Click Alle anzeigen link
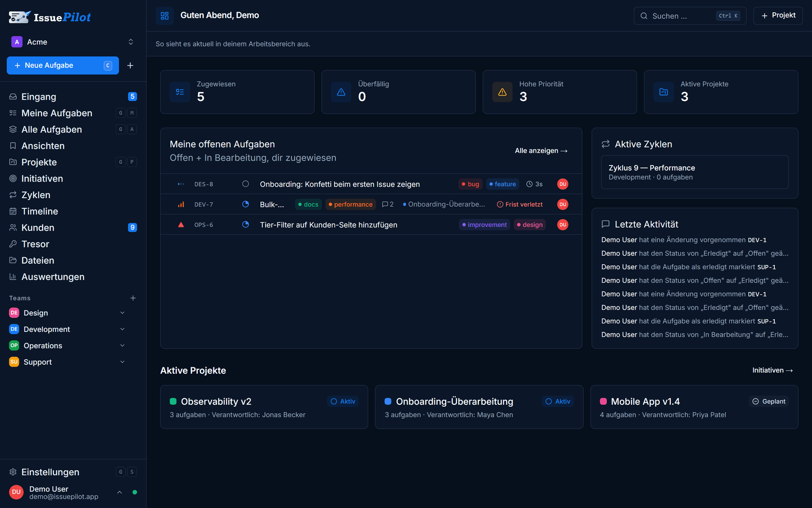Viewport: 812px width, 508px height. pyautogui.click(x=541, y=151)
